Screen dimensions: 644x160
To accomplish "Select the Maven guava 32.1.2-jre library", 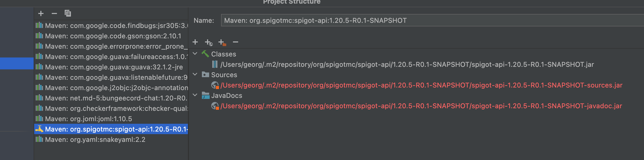I will (111, 67).
